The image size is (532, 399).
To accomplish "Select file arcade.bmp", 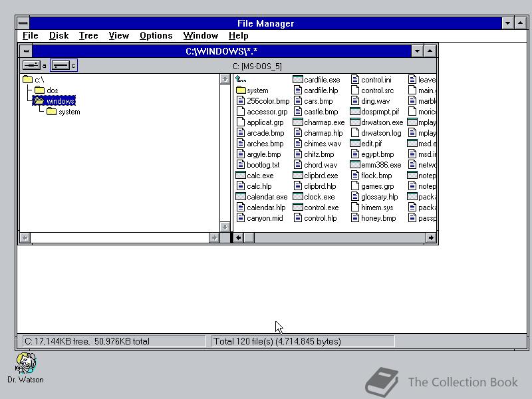I will tap(260, 132).
